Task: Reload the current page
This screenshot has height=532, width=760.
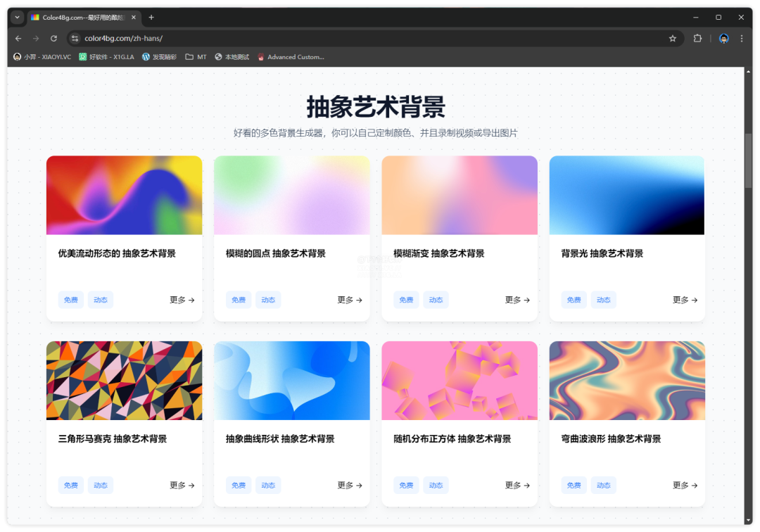Action: [x=53, y=38]
